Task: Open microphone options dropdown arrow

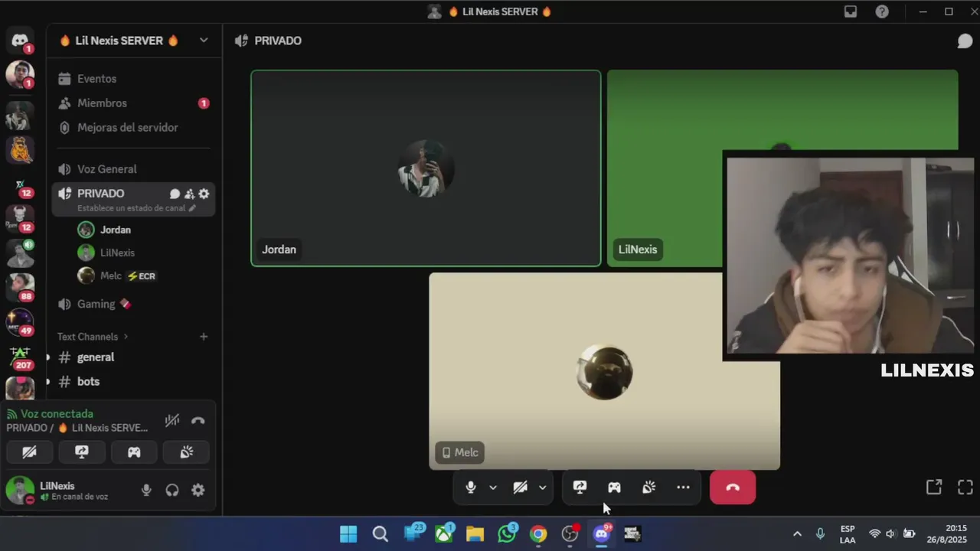Action: pyautogui.click(x=493, y=487)
